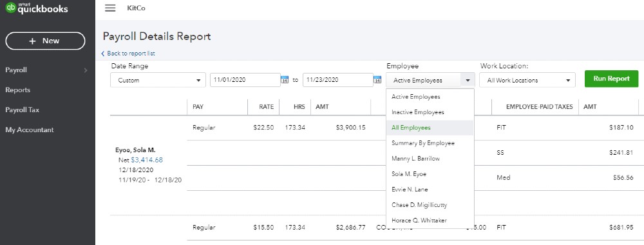The height and width of the screenshot is (245, 644).
Task: Open the Net $3,414.68 paycheck link
Action: coord(147,160)
